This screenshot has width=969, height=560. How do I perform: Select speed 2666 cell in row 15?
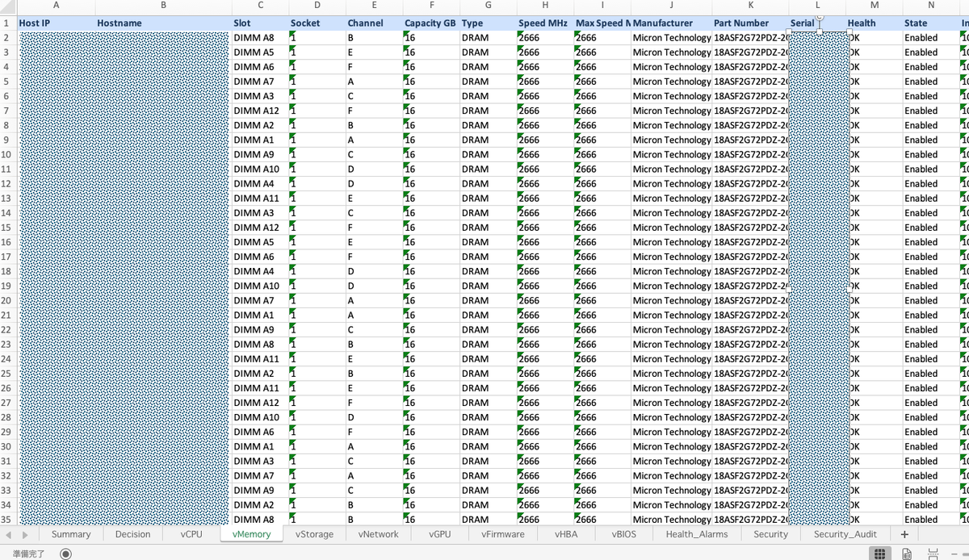tap(545, 227)
